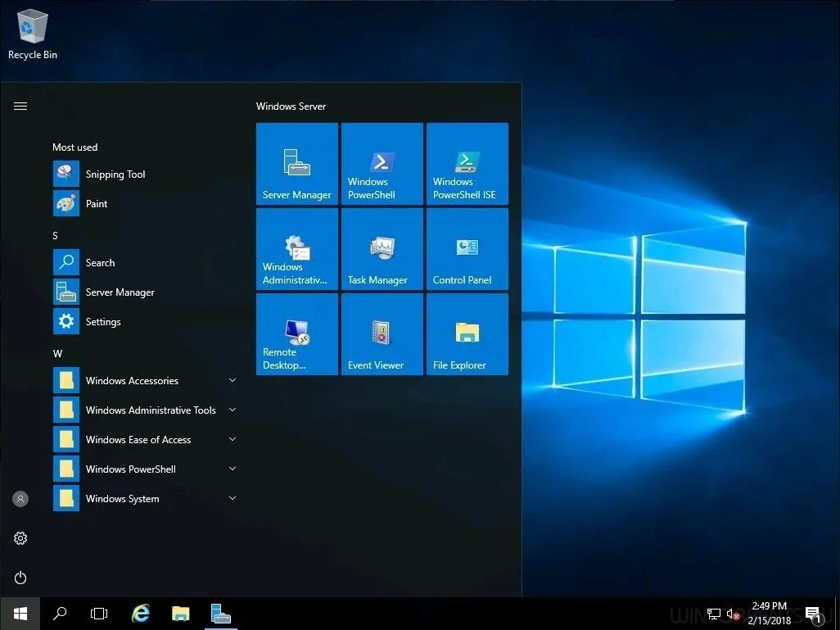Open Task View from the taskbar
This screenshot has height=630, width=840.
pyautogui.click(x=98, y=613)
